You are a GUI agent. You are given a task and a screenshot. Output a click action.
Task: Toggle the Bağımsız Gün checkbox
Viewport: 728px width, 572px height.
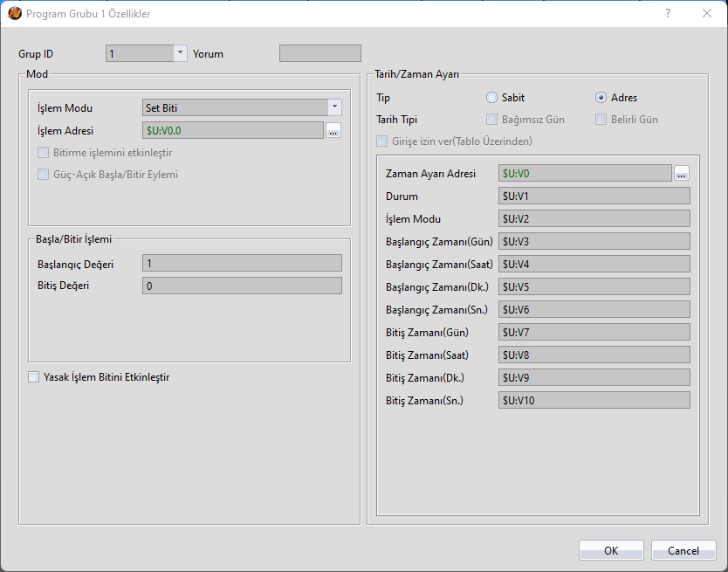pyautogui.click(x=492, y=120)
